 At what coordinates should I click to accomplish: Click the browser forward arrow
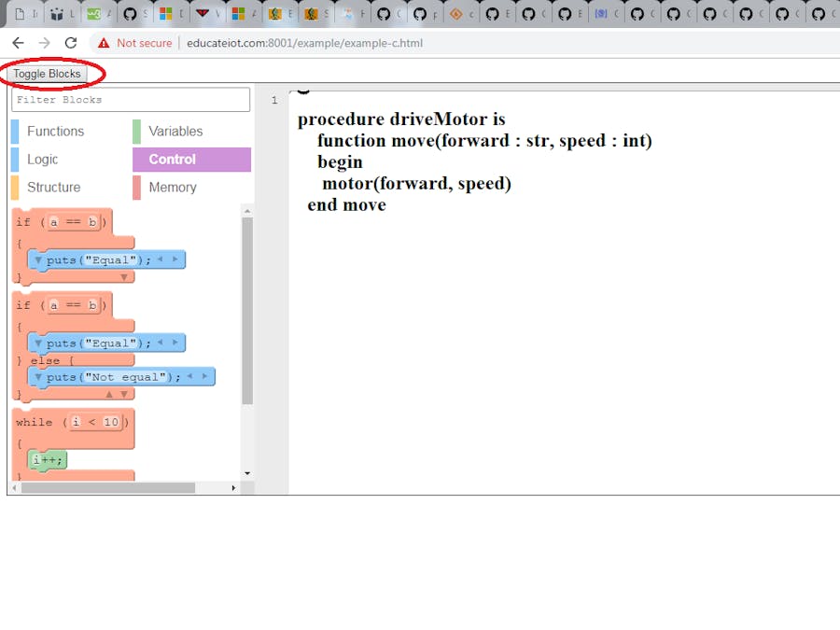click(x=44, y=43)
